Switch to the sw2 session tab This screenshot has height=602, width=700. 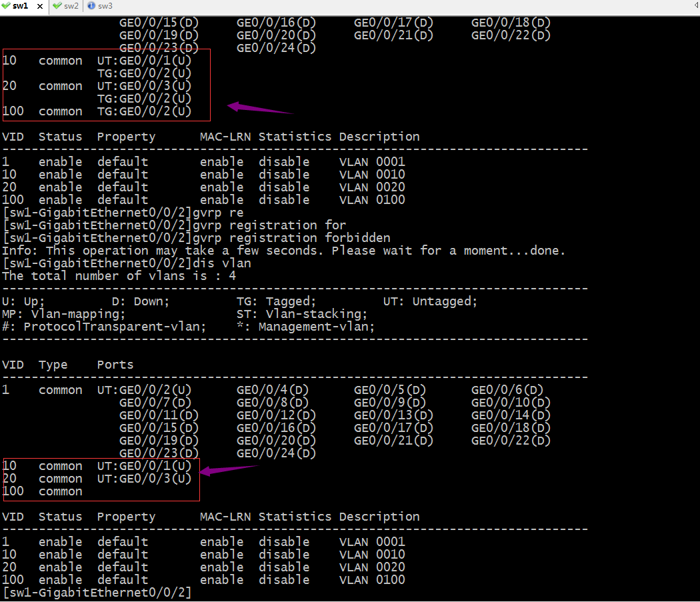pos(65,6)
